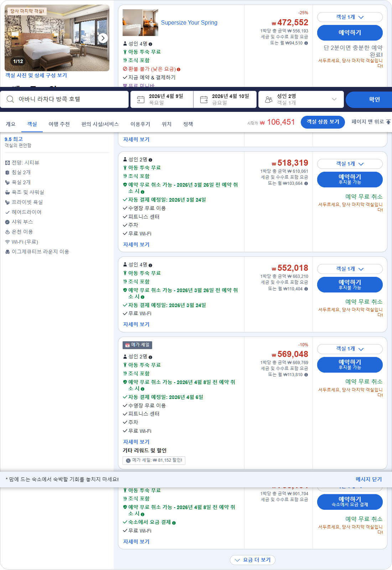Switch to the 위치 tab
The width and height of the screenshot is (392, 570).
tap(167, 124)
